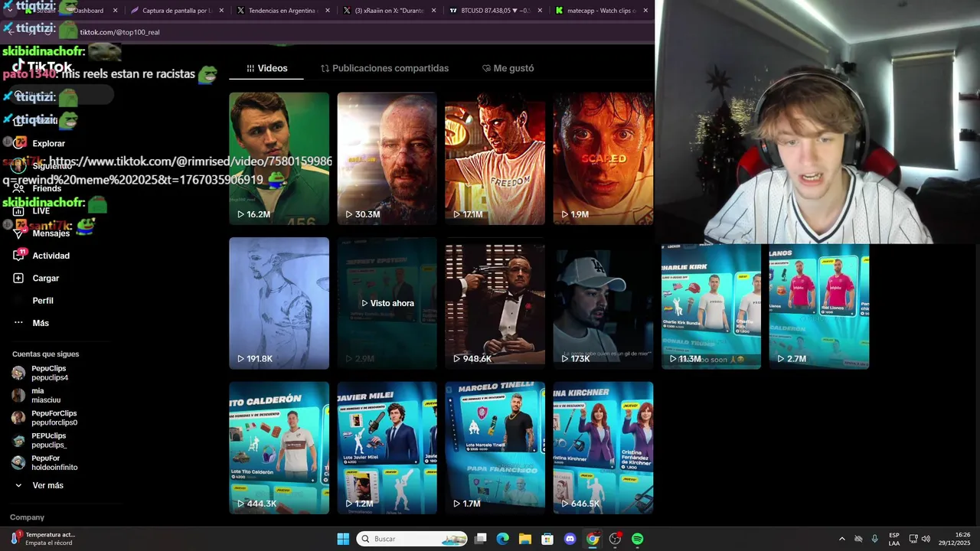Open File Explorer from taskbar
Viewport: 980px width, 551px height.
tap(524, 539)
